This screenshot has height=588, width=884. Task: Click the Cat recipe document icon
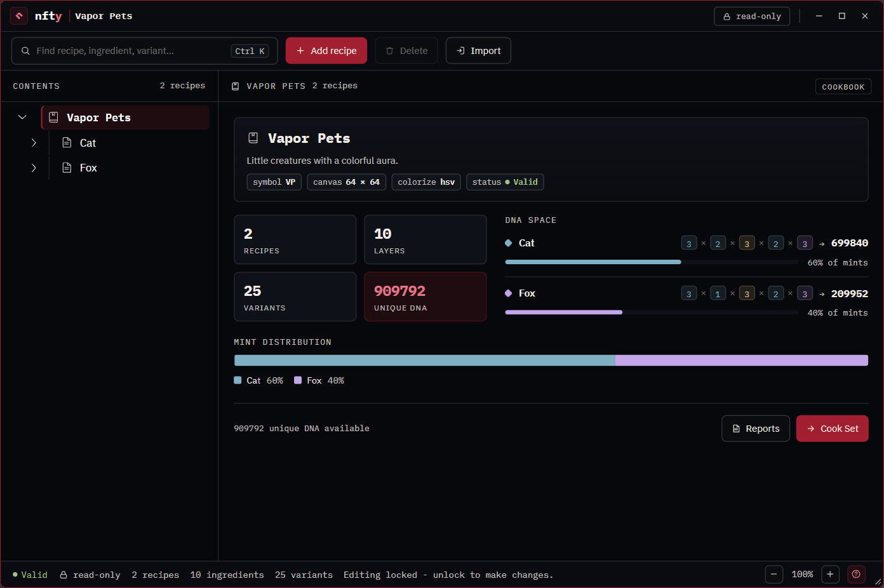pos(67,143)
